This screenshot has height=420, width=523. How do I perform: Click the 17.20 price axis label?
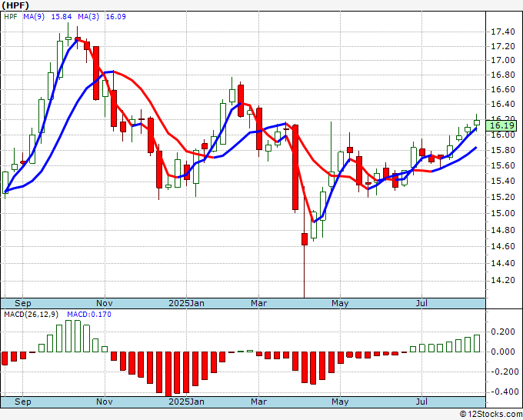click(x=503, y=46)
